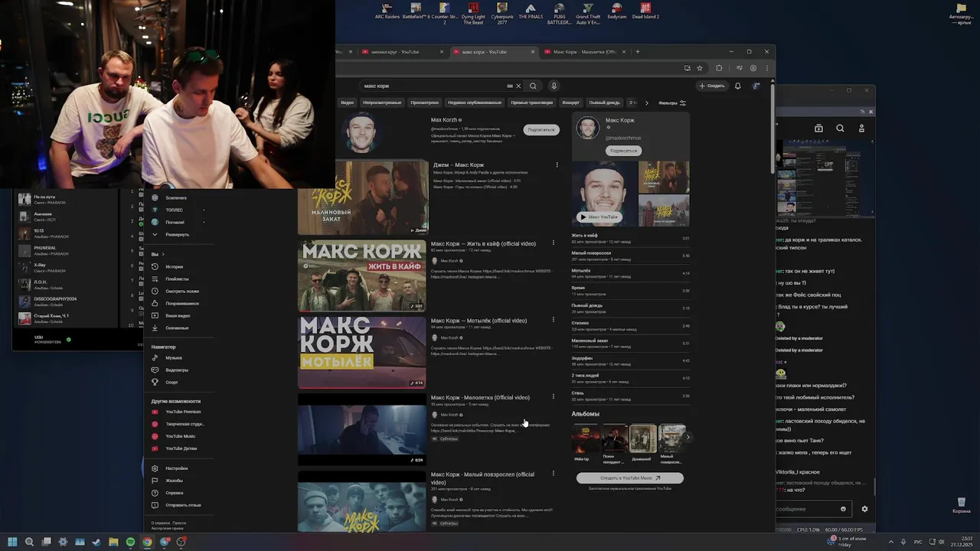Open Steam from Windows taskbar
Image resolution: width=980 pixels, height=551 pixels.
[96, 542]
